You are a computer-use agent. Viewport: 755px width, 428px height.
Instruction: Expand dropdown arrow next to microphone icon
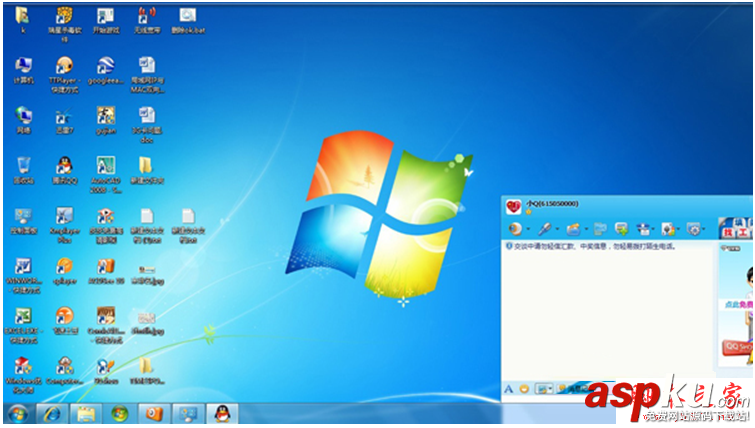pos(557,230)
